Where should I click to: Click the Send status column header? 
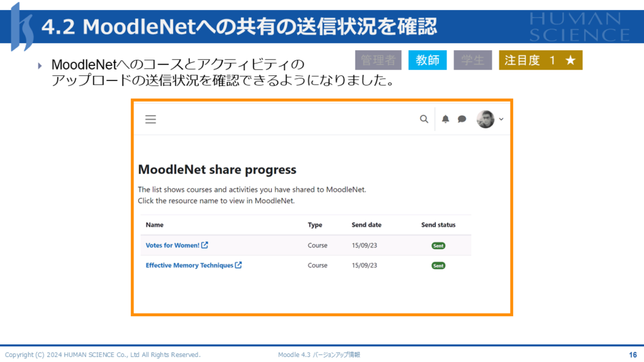pos(438,224)
